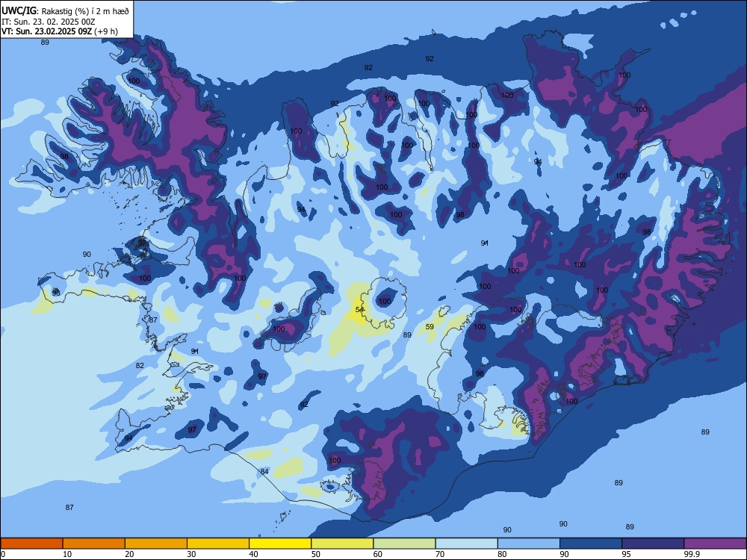
Task: Click the '54' humidity value on the map
Action: coord(360,310)
